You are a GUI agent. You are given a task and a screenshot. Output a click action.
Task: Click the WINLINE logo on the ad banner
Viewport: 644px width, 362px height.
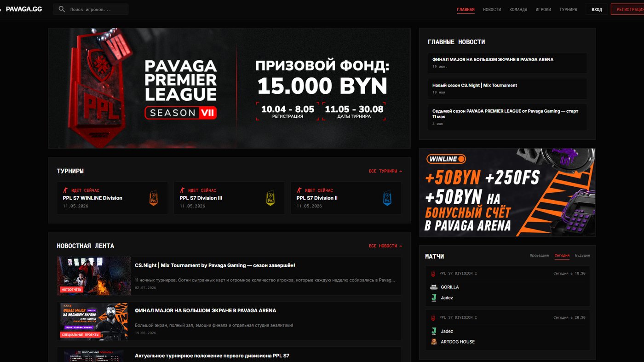tap(446, 159)
